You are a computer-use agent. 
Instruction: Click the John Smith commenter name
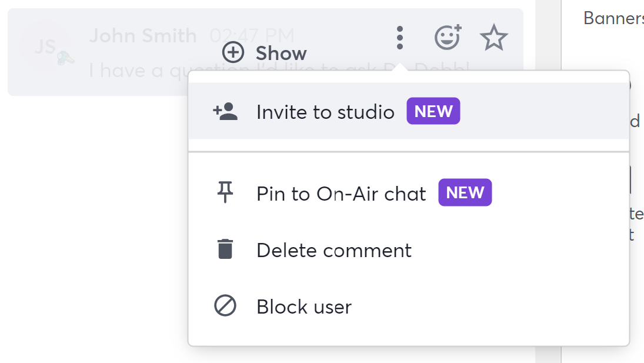(x=142, y=35)
